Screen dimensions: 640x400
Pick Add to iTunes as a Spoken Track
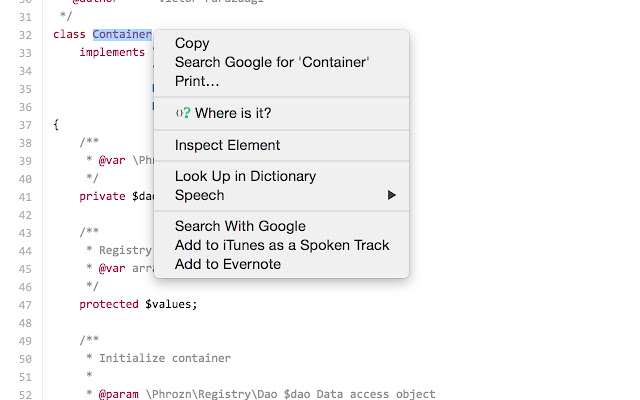(x=282, y=245)
